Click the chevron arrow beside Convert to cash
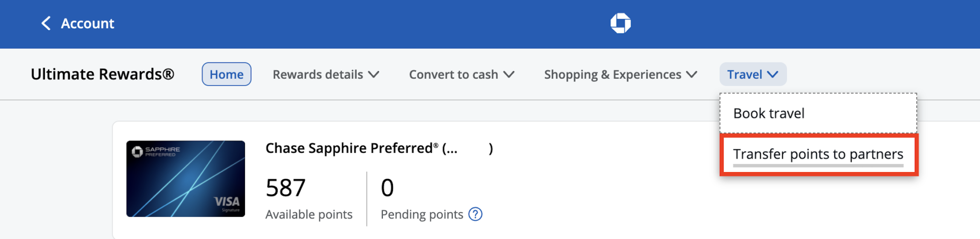 (509, 75)
